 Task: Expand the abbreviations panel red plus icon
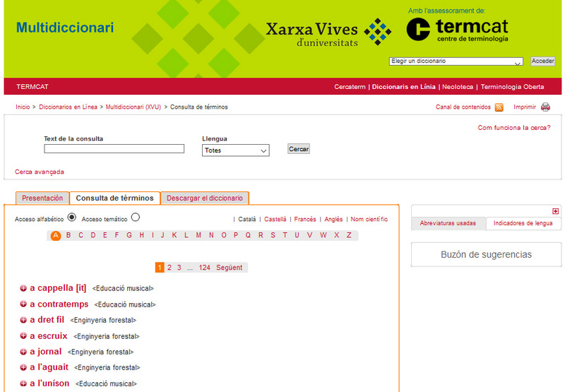pos(556,211)
